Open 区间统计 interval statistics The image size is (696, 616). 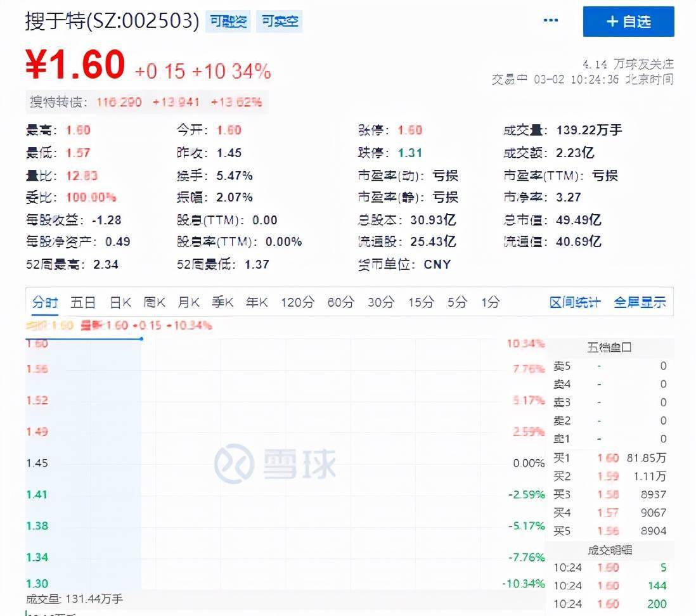(x=576, y=302)
